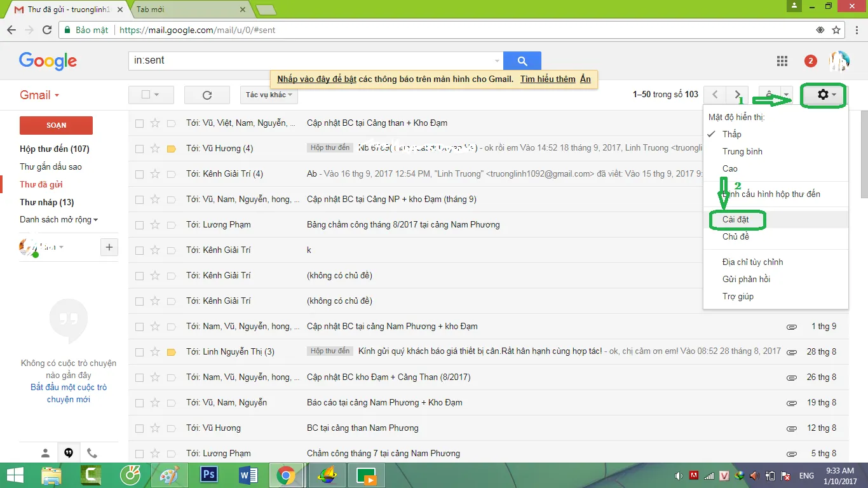
Task: Click importance marker on Linh Nguyễn Thị email
Action: tap(171, 352)
